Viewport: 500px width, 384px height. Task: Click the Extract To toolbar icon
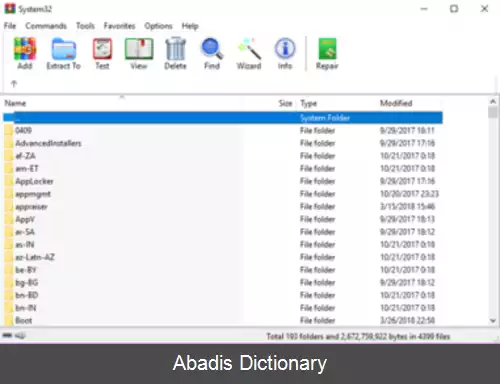[x=64, y=49]
